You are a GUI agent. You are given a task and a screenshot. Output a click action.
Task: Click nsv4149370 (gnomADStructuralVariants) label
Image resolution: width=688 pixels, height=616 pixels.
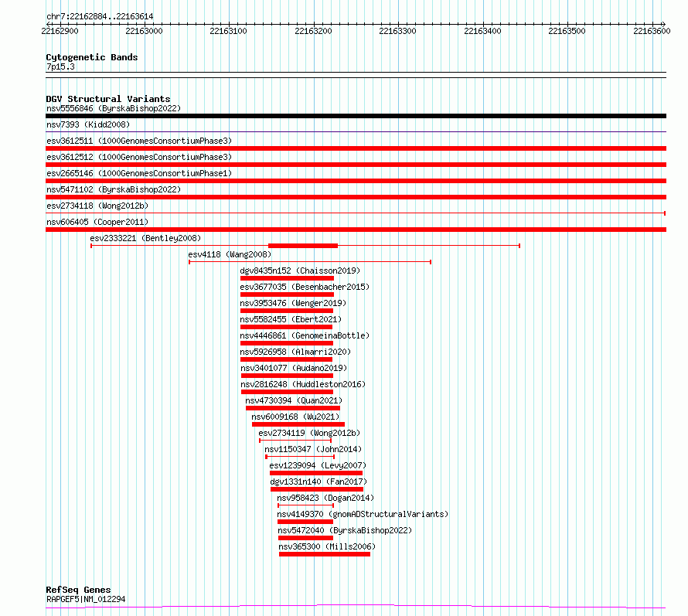coord(363,514)
